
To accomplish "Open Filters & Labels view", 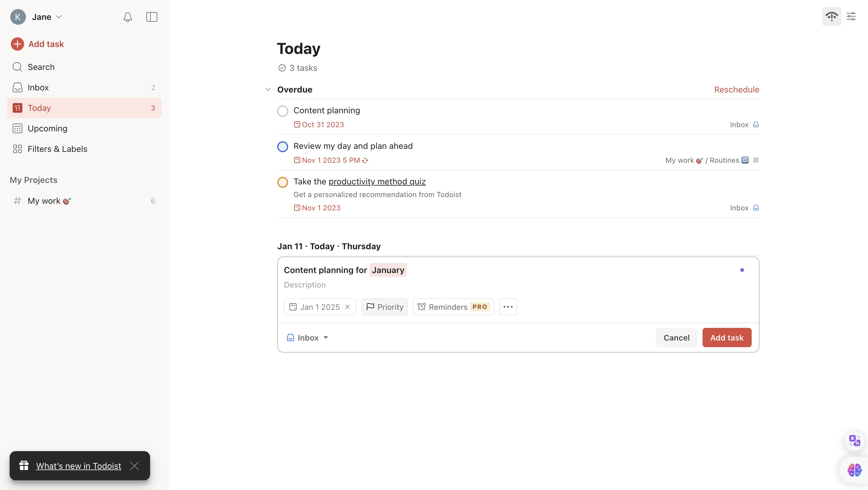I will (57, 149).
